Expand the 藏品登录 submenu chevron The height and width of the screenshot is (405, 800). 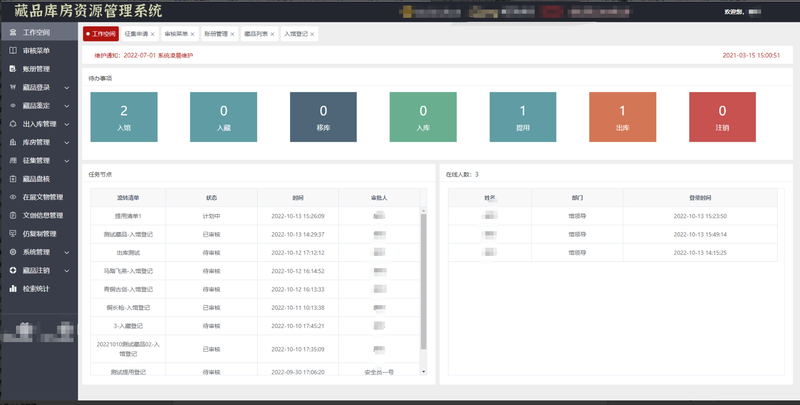pos(67,88)
